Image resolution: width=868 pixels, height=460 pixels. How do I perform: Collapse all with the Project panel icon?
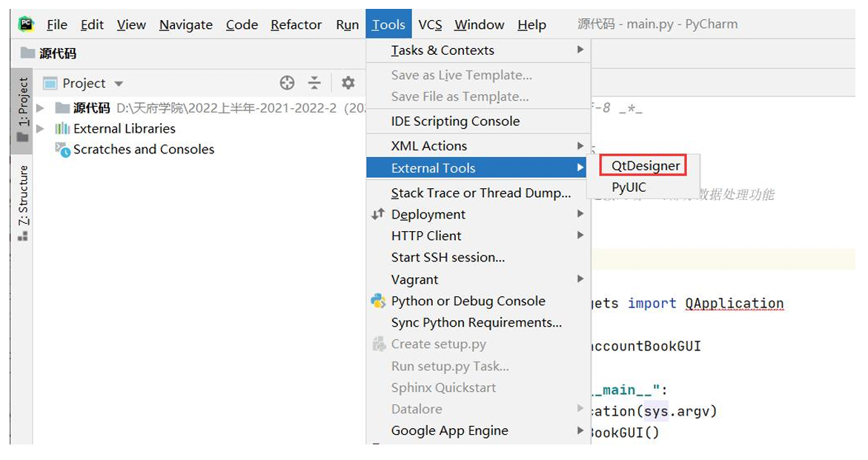pos(314,83)
